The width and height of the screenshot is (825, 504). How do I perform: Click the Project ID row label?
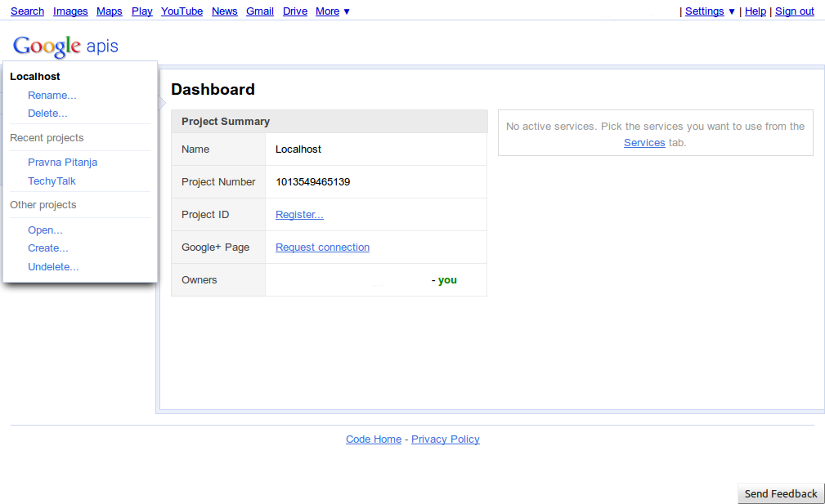click(205, 214)
